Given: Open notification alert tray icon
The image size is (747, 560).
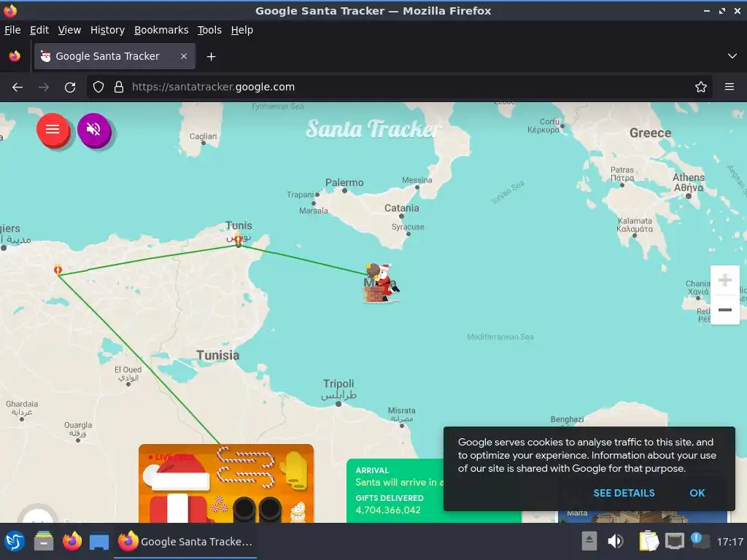Looking at the screenshot, I should click(700, 540).
